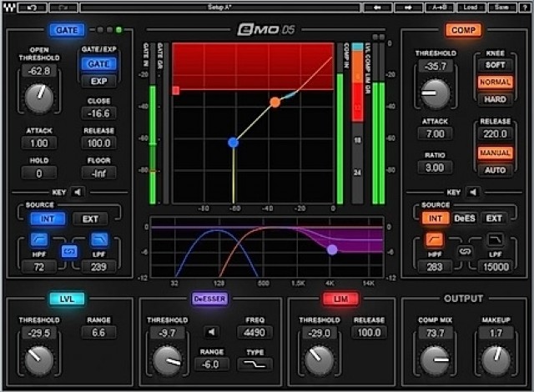Set compressor knee to NORMAL
The width and height of the screenshot is (534, 392).
pos(495,82)
